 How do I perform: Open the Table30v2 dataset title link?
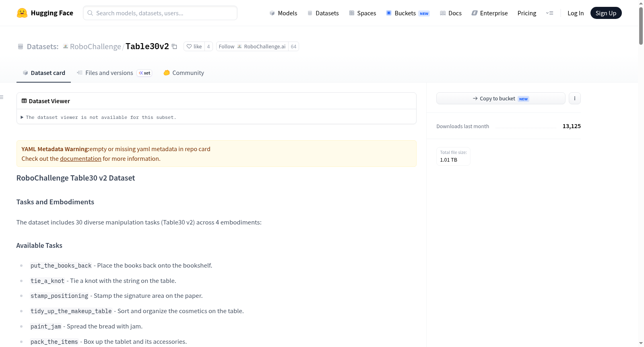pos(147,46)
